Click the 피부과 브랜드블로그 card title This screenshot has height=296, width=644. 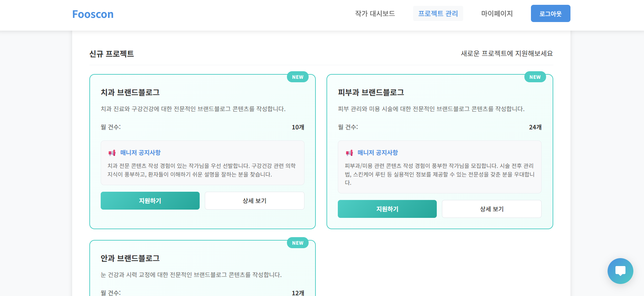click(371, 92)
